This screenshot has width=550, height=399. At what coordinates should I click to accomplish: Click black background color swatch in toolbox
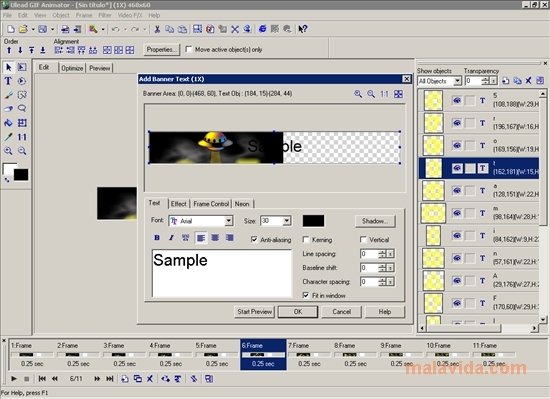[21, 175]
